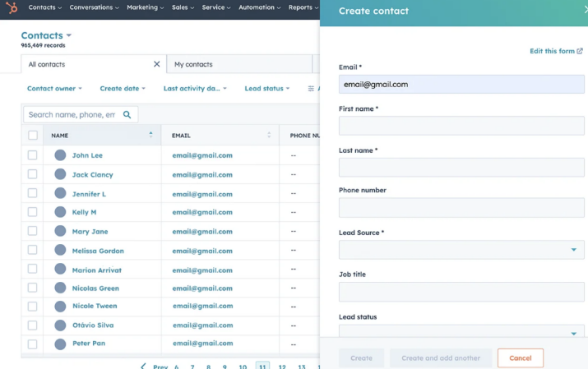Click the First name input field
The width and height of the screenshot is (588, 369).
pyautogui.click(x=461, y=125)
